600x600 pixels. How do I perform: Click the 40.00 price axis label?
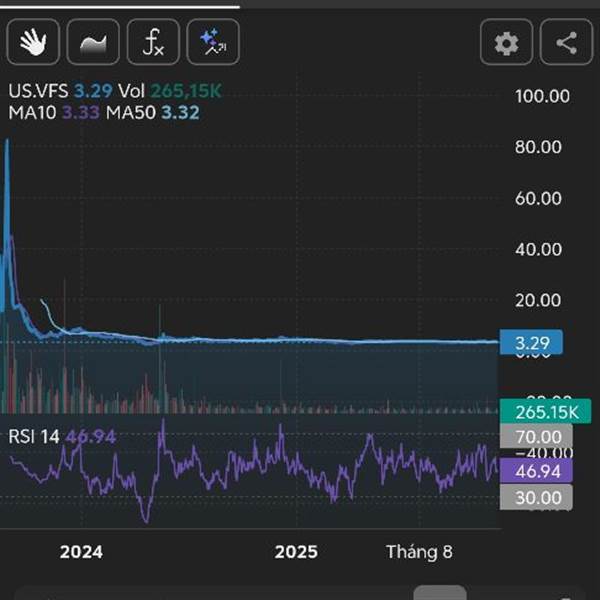click(x=538, y=249)
